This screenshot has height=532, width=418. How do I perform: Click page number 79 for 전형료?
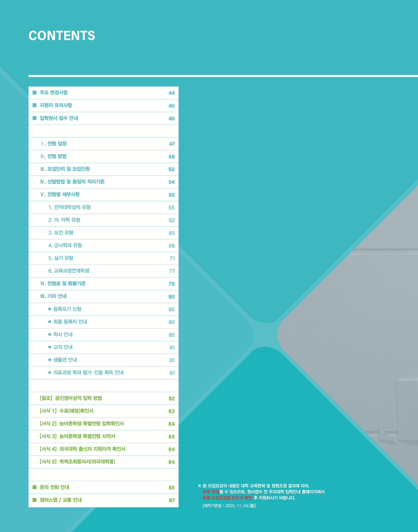tap(172, 284)
